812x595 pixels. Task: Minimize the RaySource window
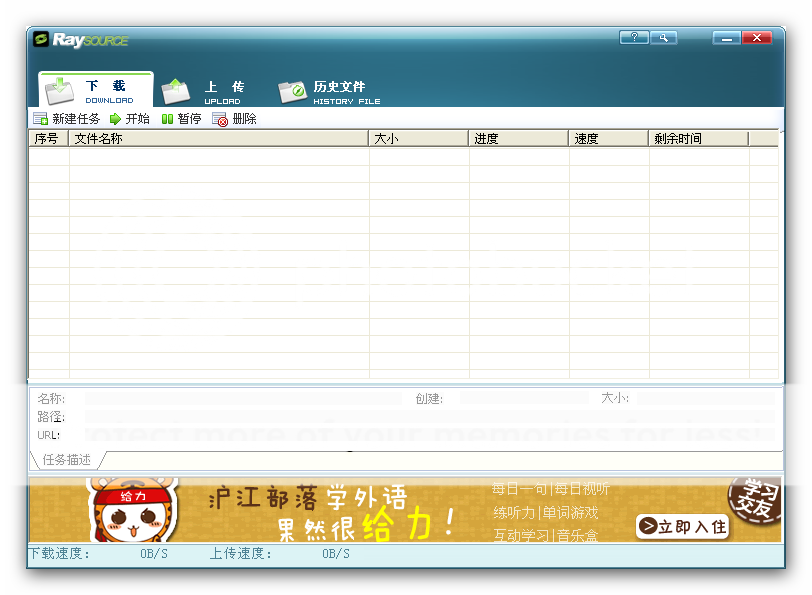pyautogui.click(x=727, y=38)
